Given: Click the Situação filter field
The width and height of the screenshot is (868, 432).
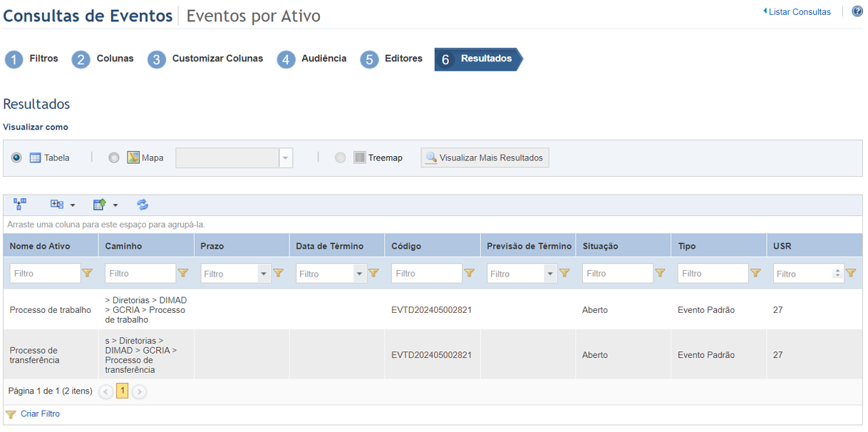Looking at the screenshot, I should [x=618, y=273].
